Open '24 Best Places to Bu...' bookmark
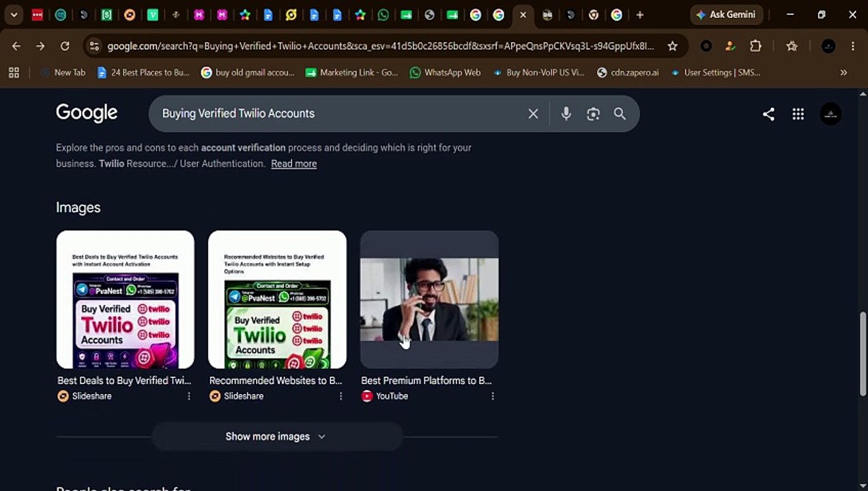 (x=143, y=72)
